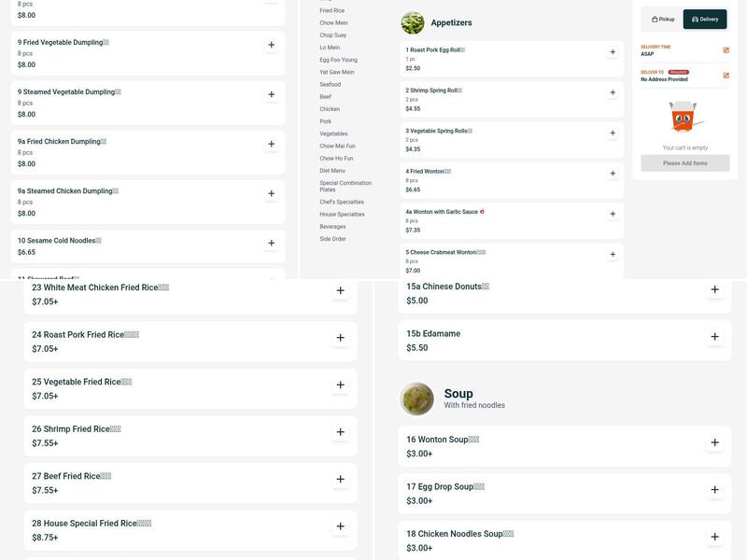Add Roast Pork Egg Roll to cart
Viewport: 747px width, 560px height.
pyautogui.click(x=613, y=52)
